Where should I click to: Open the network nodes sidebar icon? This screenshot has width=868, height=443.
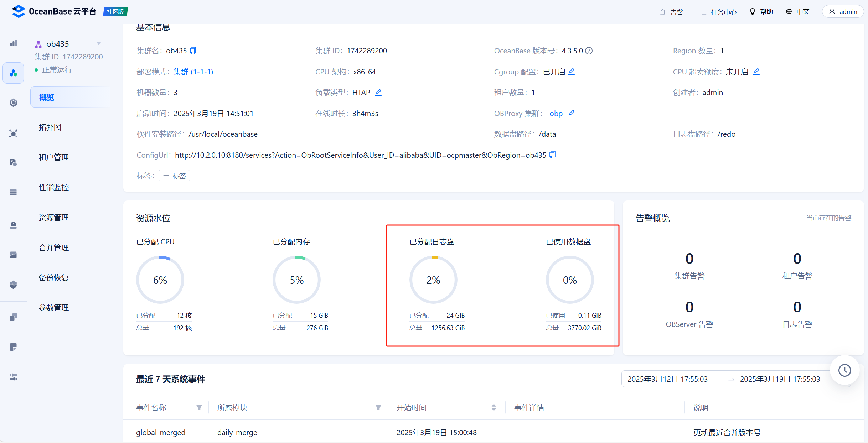pyautogui.click(x=13, y=134)
